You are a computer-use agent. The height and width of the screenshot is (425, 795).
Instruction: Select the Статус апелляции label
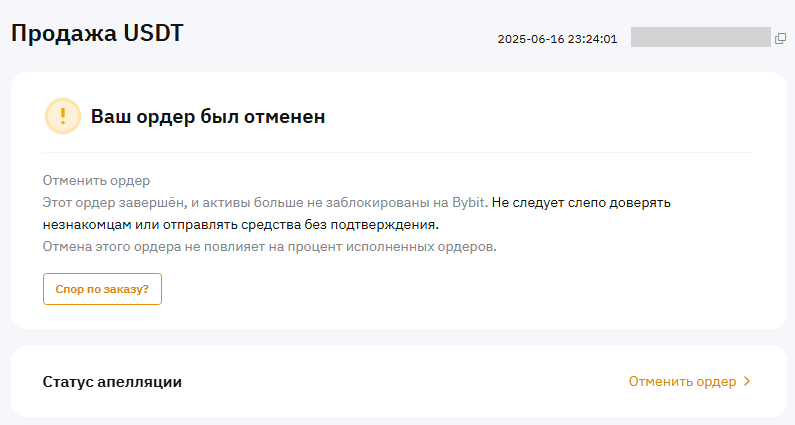coord(113,382)
